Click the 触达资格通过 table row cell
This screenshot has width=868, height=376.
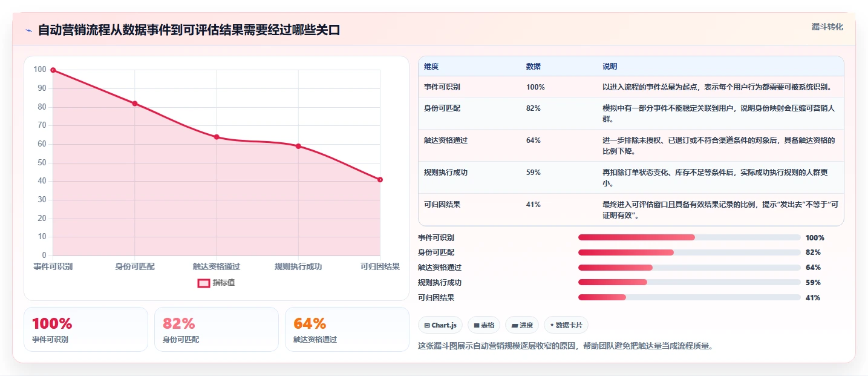pos(446,140)
